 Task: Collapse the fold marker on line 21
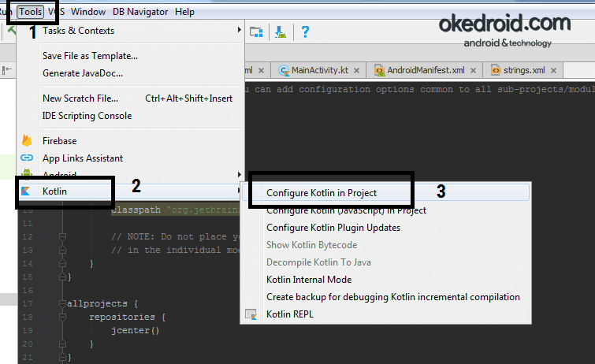pos(62,357)
